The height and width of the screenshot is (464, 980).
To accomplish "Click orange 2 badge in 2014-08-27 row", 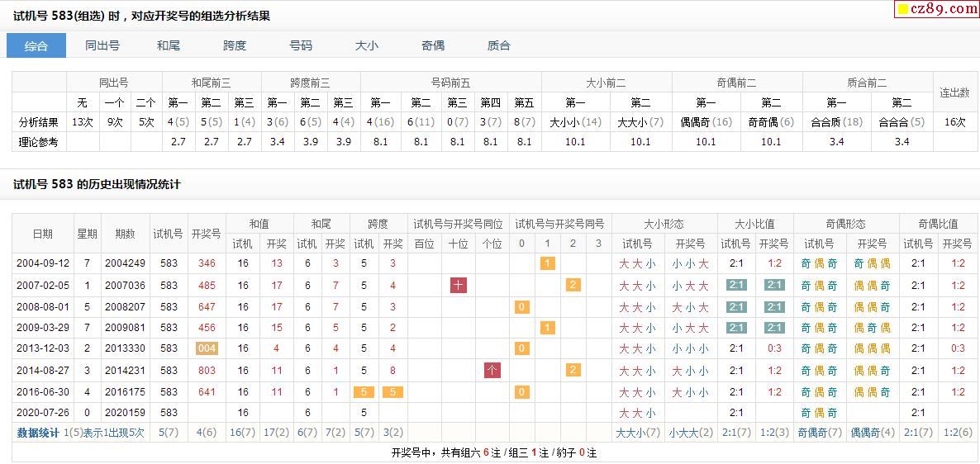I will point(573,371).
